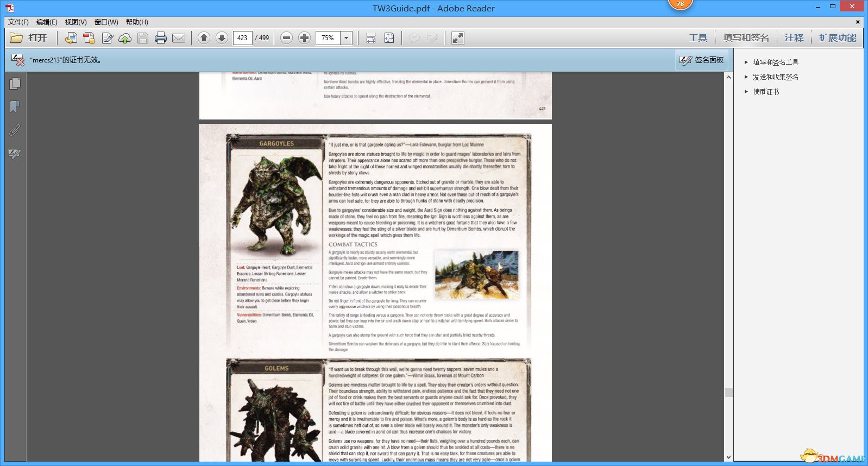Click the invalid certificate warning icon
Screen dimensions: 868x466
(x=17, y=60)
